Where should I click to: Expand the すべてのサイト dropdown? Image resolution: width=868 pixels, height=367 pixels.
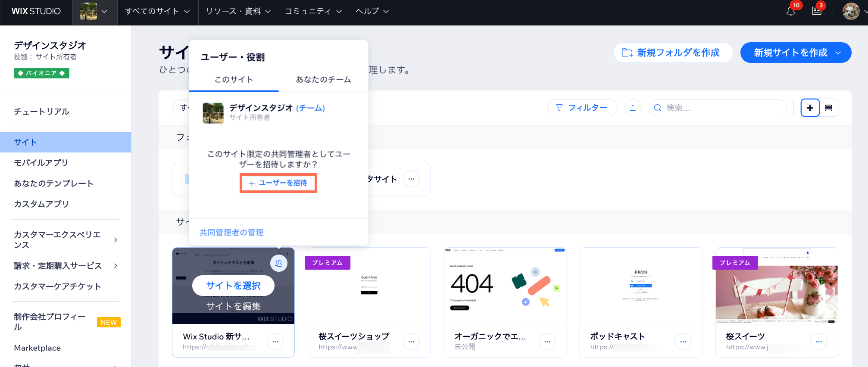(x=157, y=12)
